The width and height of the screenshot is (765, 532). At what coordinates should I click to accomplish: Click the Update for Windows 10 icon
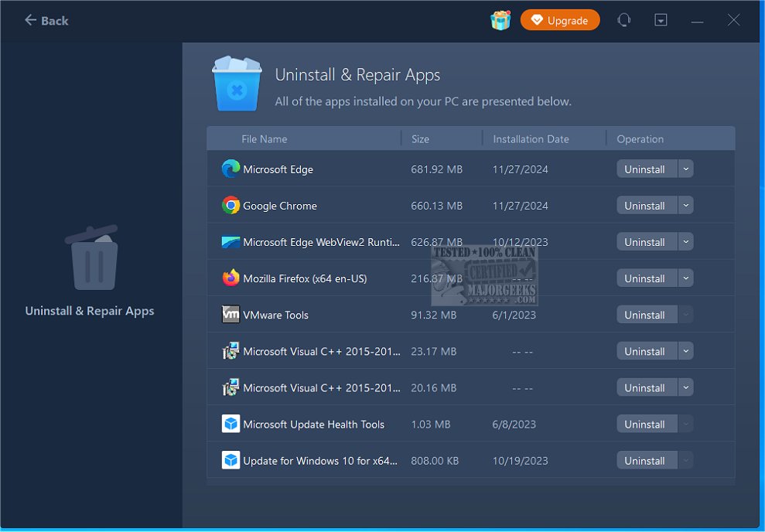[231, 460]
